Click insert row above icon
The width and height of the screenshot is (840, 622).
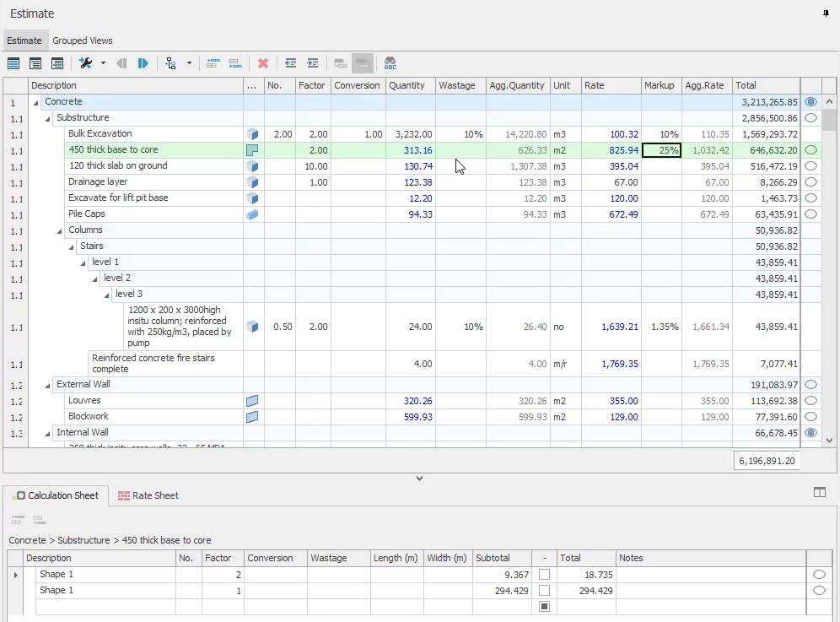tap(213, 63)
